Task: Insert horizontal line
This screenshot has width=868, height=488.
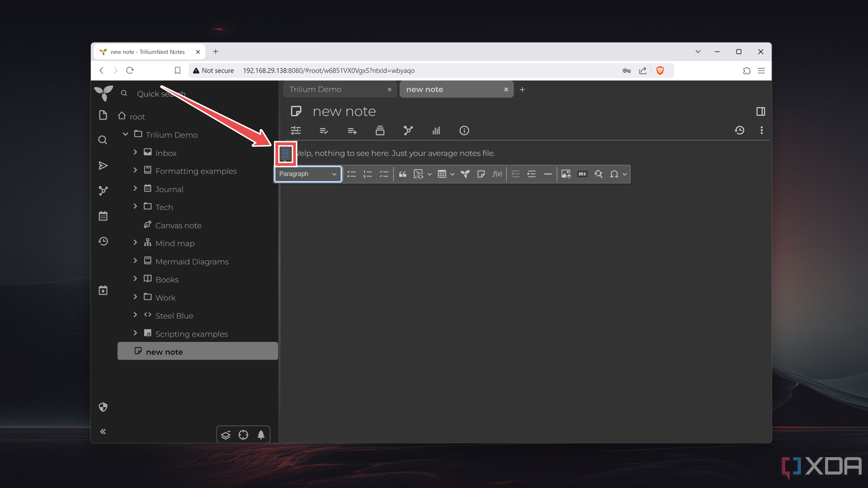Action: (x=548, y=174)
